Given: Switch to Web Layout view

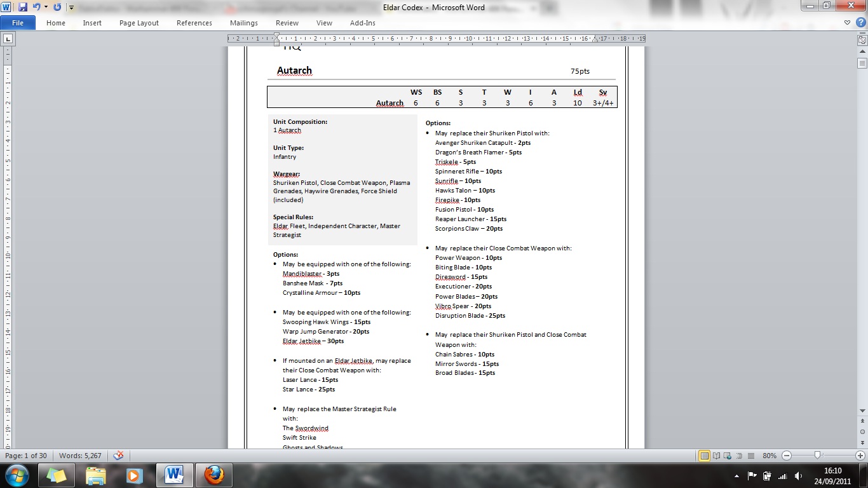Looking at the screenshot, I should [728, 456].
